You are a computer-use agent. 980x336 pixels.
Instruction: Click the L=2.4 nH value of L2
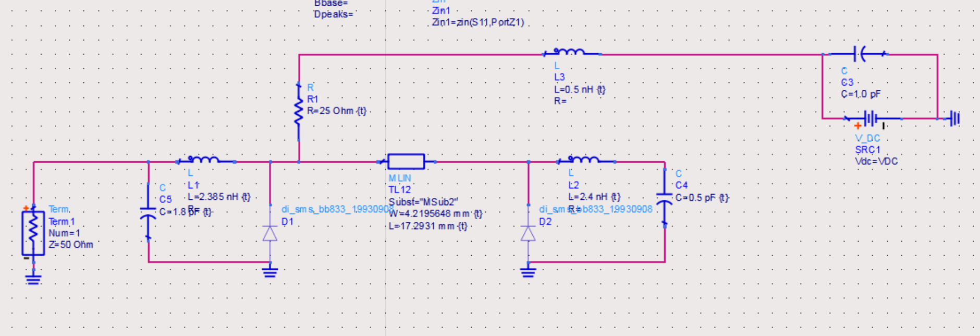tap(594, 197)
